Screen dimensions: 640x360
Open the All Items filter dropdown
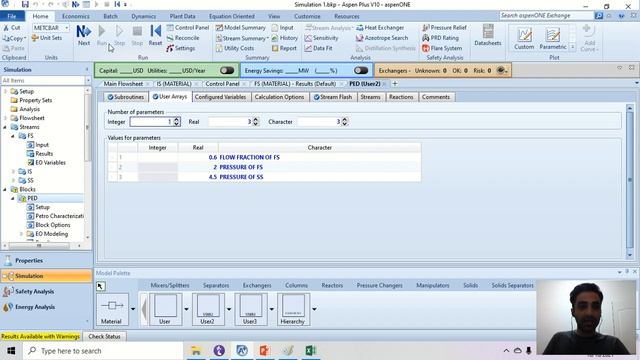tap(88, 80)
